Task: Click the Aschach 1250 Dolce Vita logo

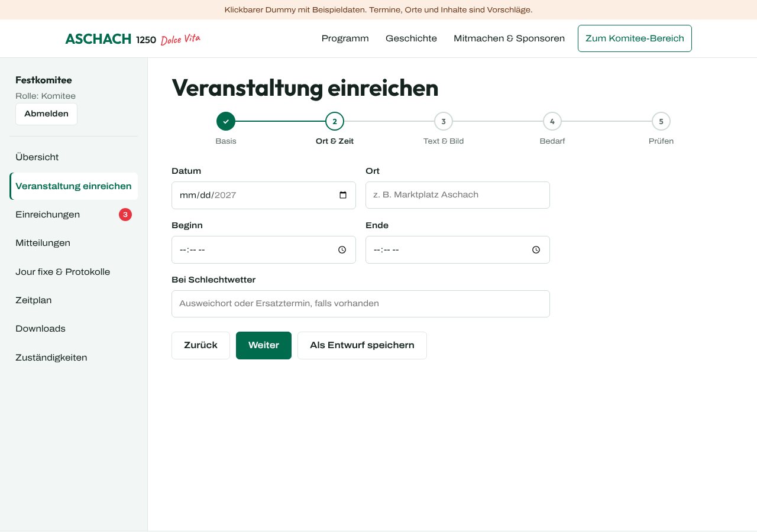Action: tap(133, 39)
